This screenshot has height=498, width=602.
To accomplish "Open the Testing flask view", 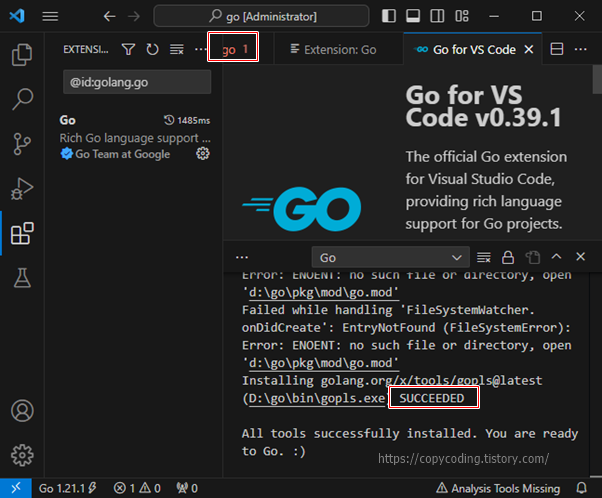I will 22,278.
